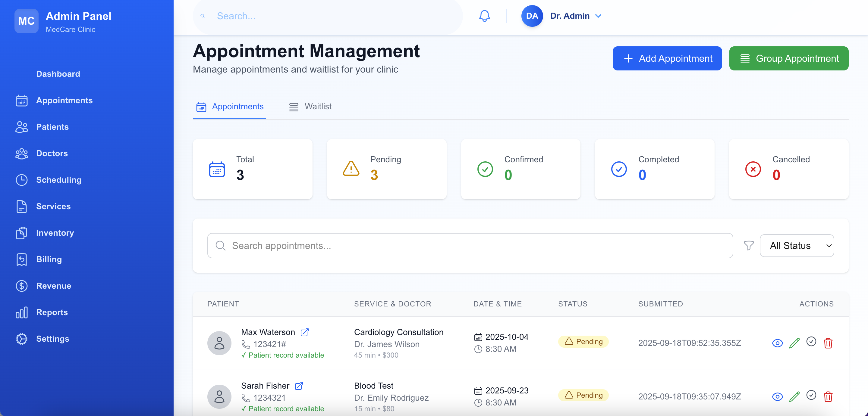
Task: Edit Max Waterson's appointment with pencil icon
Action: click(x=794, y=343)
